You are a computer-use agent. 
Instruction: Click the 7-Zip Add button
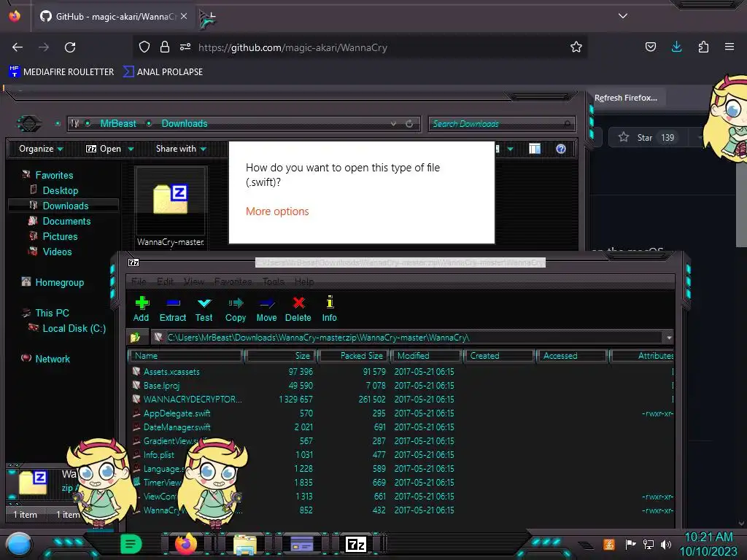click(x=141, y=309)
